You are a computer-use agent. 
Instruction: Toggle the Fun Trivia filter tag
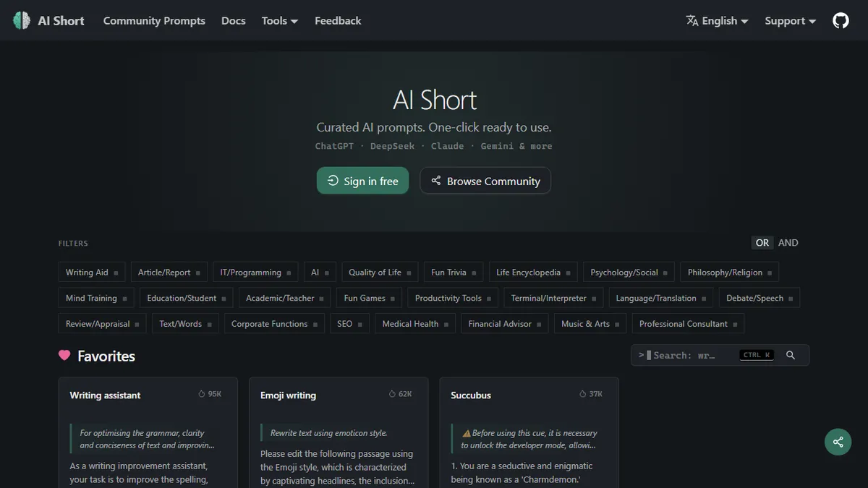point(454,273)
